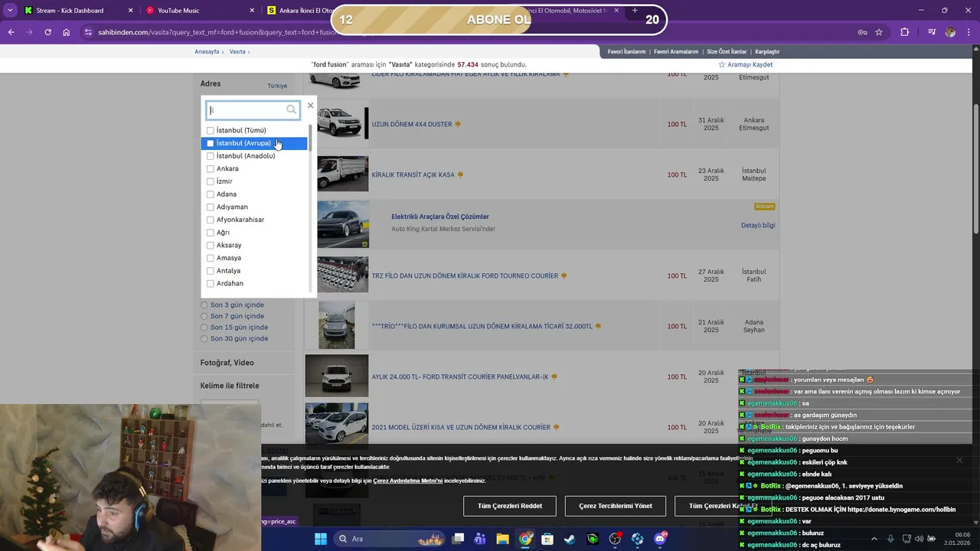Open media controls icon in Chrome toolbar

pos(931,32)
